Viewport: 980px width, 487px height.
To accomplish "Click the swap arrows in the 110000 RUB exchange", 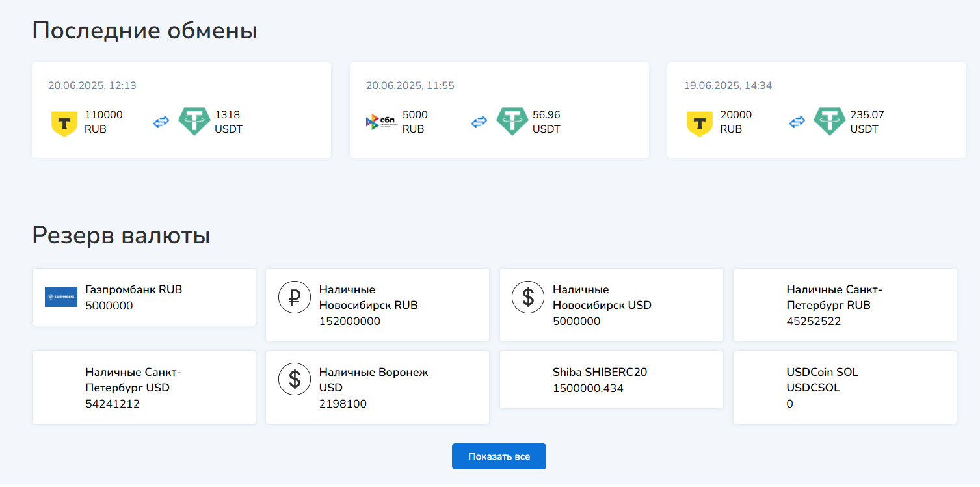I will click(x=161, y=122).
